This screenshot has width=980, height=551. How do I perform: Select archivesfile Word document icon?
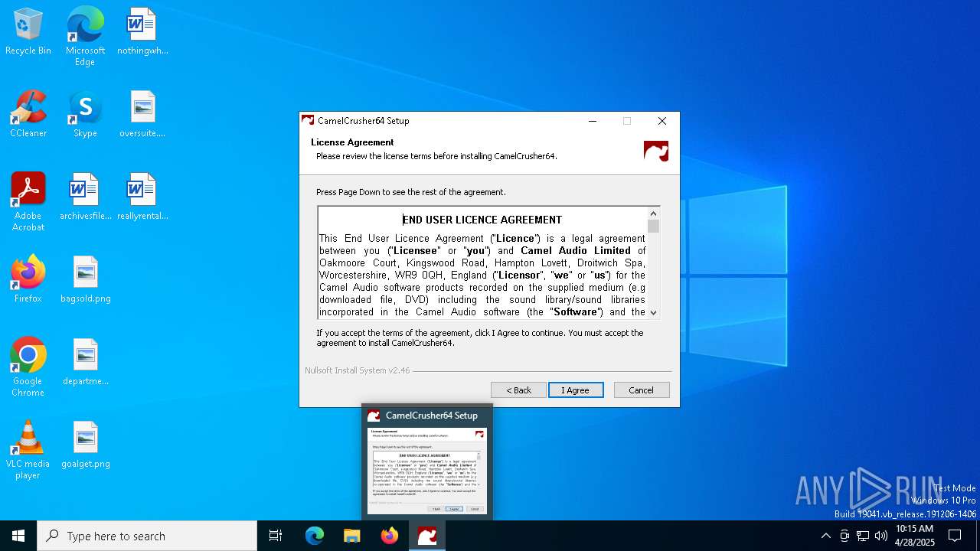pyautogui.click(x=85, y=197)
